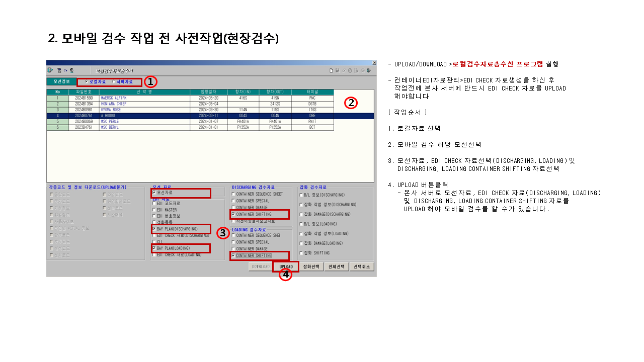Click the UPLOAD button

pos(286,266)
